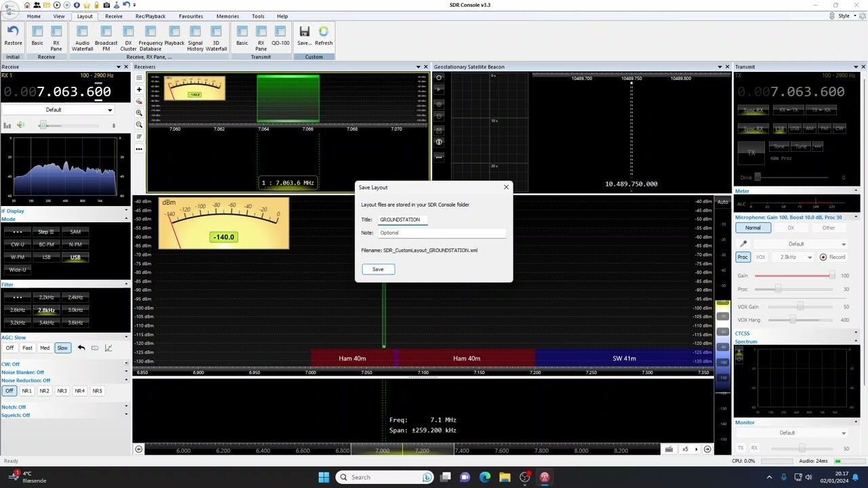The image size is (868, 488).
Task: Expand the Squelch section
Action: pyautogui.click(x=126, y=415)
